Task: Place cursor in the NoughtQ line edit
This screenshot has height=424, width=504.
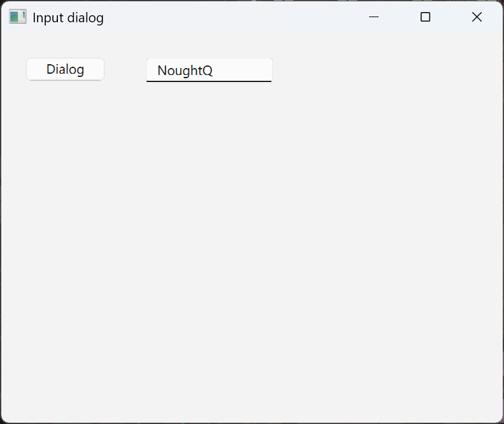Action: point(209,70)
